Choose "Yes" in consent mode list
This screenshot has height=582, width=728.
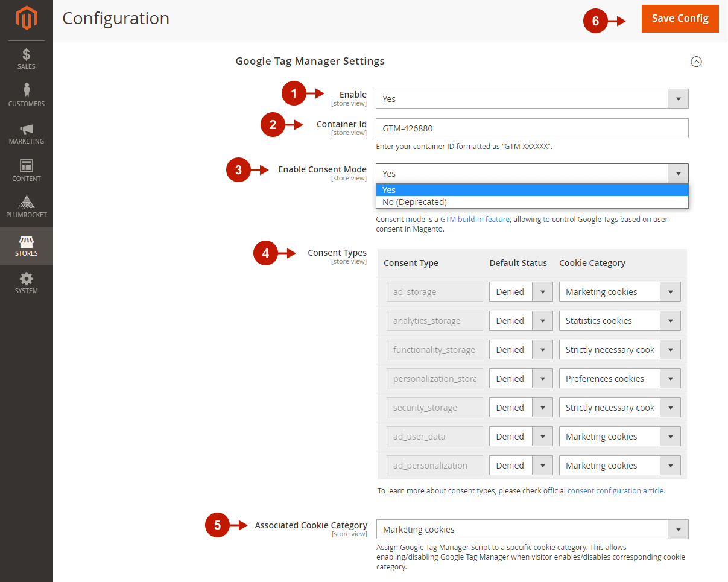(531, 190)
